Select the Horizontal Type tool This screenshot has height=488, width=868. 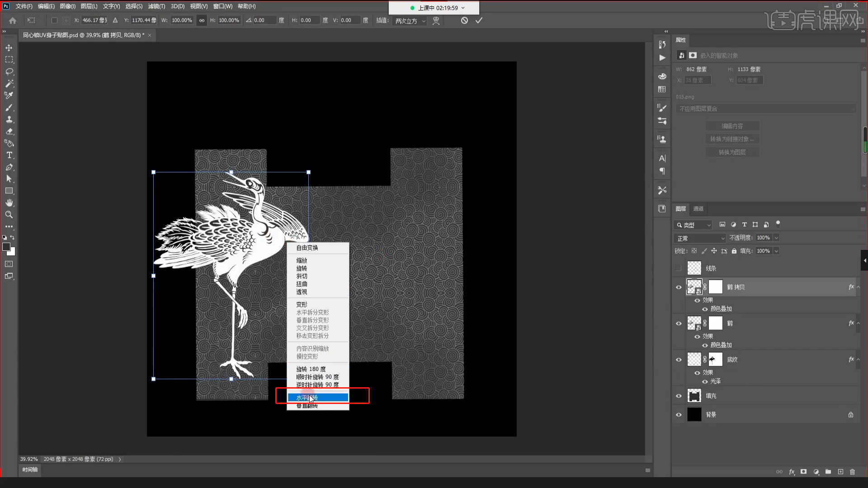point(9,155)
